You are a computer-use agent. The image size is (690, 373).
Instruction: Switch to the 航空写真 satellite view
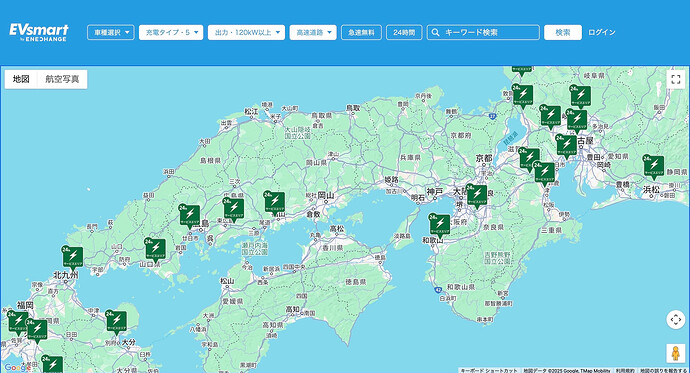(x=62, y=79)
